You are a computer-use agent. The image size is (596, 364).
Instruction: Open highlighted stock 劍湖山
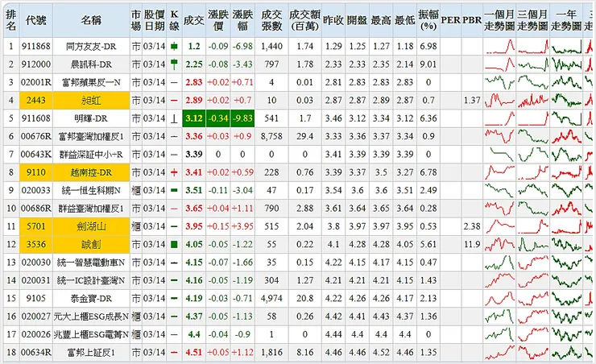click(x=91, y=226)
